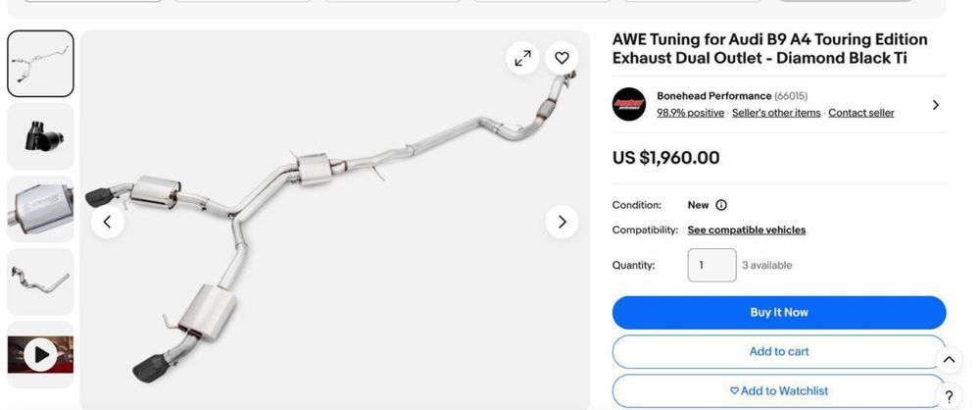Viewport: 980px width, 410px height.
Task: Show the next product image arrow
Action: point(562,222)
